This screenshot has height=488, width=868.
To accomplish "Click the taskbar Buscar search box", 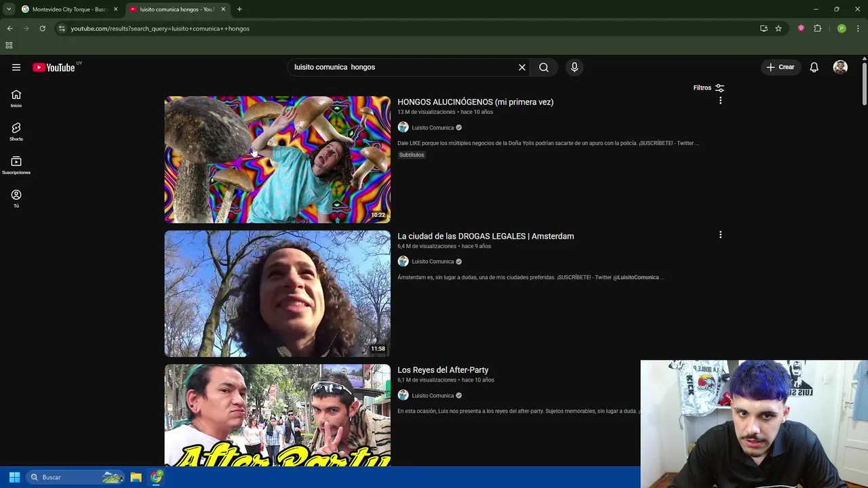I will (x=76, y=477).
